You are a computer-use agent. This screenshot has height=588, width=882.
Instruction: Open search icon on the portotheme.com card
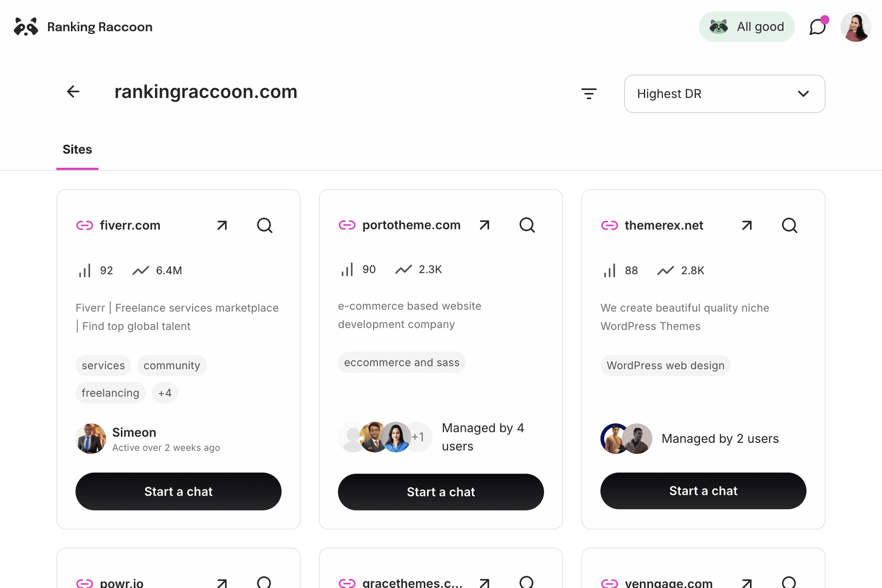click(527, 225)
